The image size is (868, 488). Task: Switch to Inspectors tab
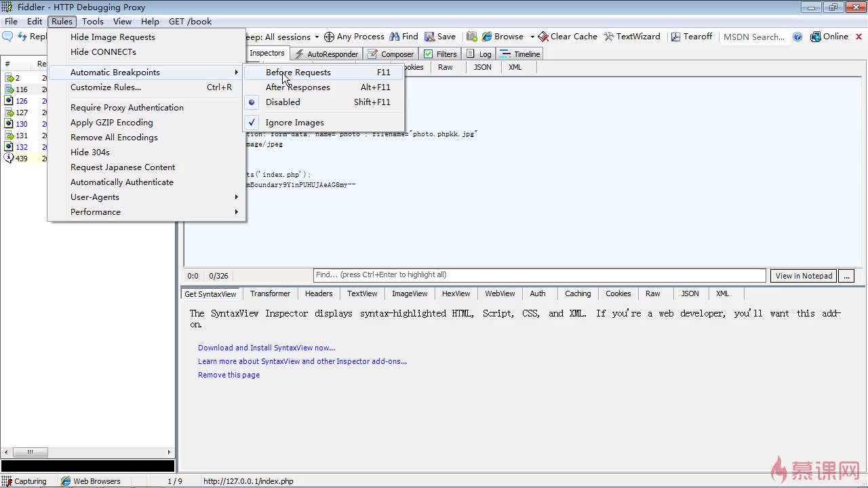coord(267,53)
